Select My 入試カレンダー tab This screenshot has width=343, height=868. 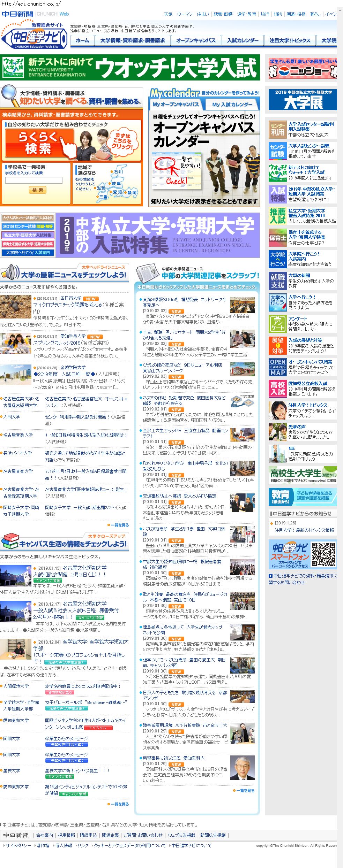(232, 104)
